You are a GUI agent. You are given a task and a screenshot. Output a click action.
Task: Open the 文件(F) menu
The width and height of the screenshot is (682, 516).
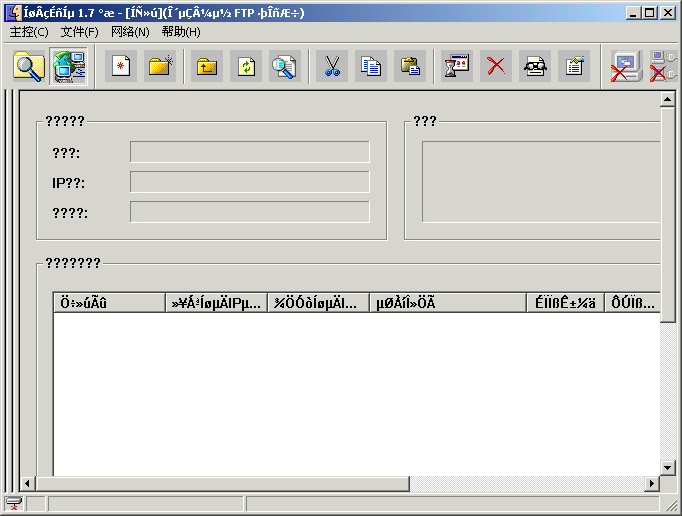click(x=80, y=32)
